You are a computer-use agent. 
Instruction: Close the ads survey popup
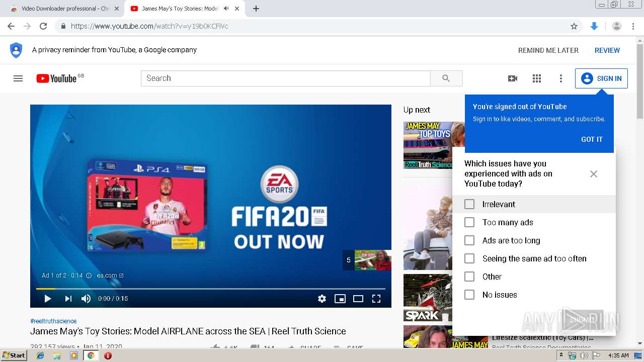point(594,174)
